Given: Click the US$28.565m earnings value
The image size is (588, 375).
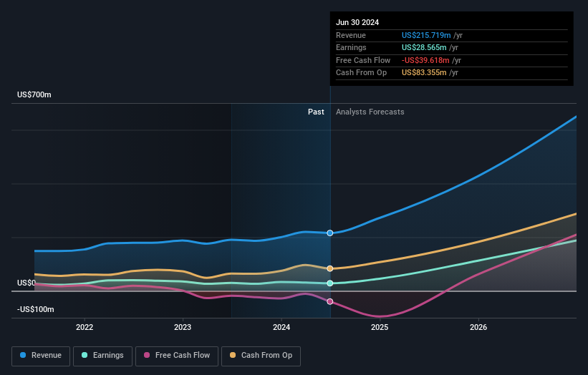Looking at the screenshot, I should 424,47.
